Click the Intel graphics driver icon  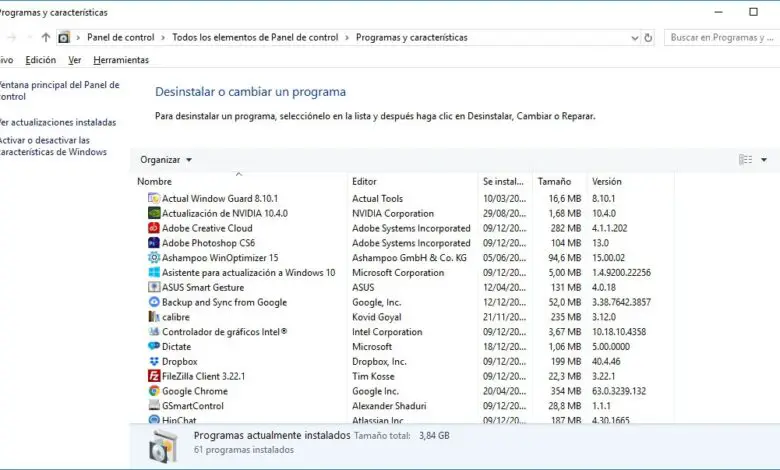[x=154, y=332]
